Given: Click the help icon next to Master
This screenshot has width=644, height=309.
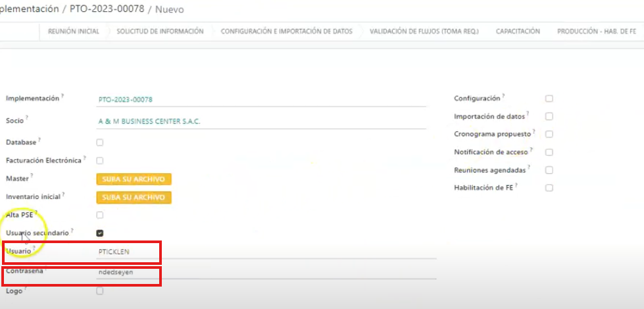Looking at the screenshot, I should pos(31,176).
